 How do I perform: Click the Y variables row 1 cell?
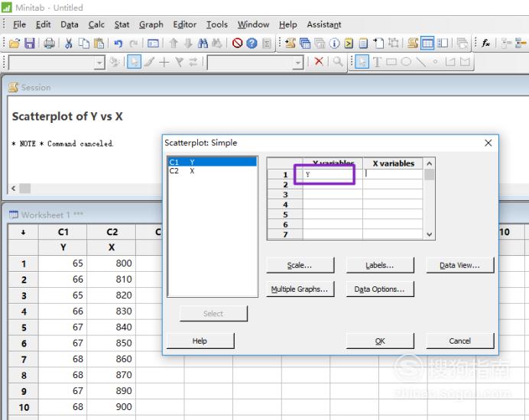pos(333,174)
